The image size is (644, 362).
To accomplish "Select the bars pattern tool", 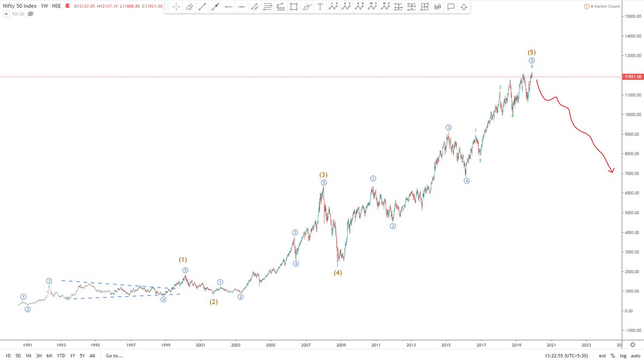I will coord(438,7).
